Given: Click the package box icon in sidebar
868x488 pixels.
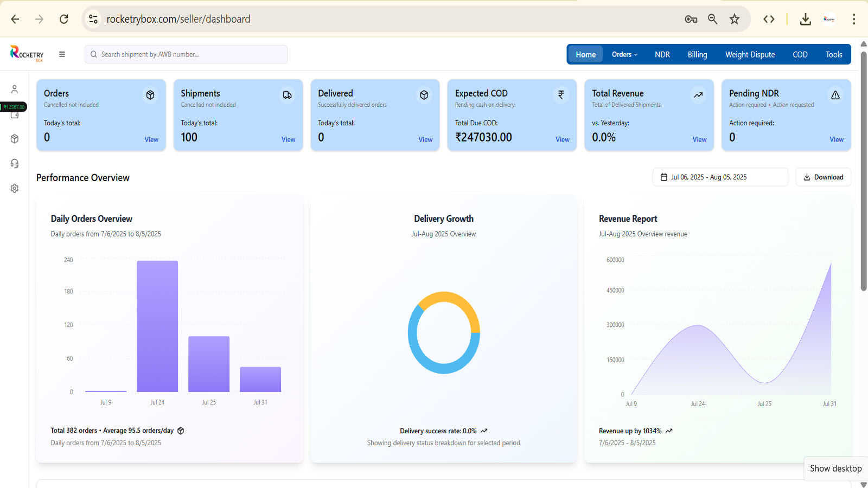Looking at the screenshot, I should [x=15, y=139].
